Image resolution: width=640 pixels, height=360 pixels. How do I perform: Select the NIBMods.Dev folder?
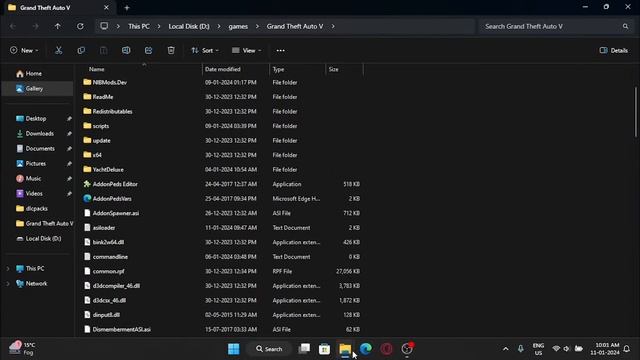click(110, 82)
